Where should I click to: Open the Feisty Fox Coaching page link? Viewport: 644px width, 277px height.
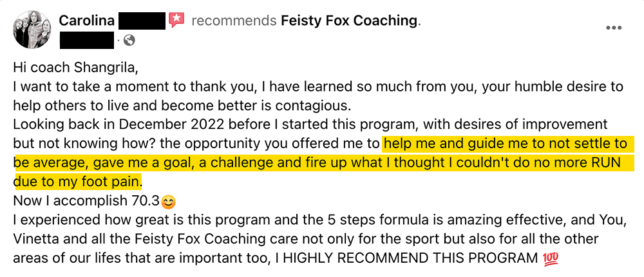[x=349, y=20]
